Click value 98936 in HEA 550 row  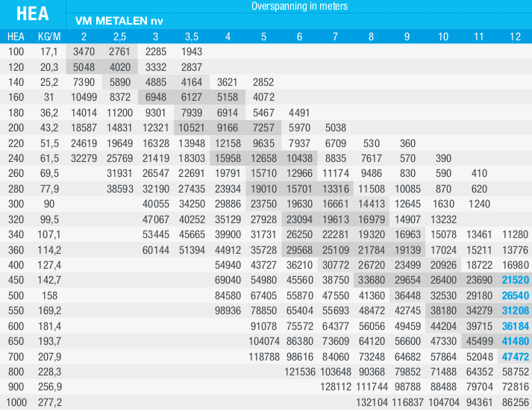[228, 310]
